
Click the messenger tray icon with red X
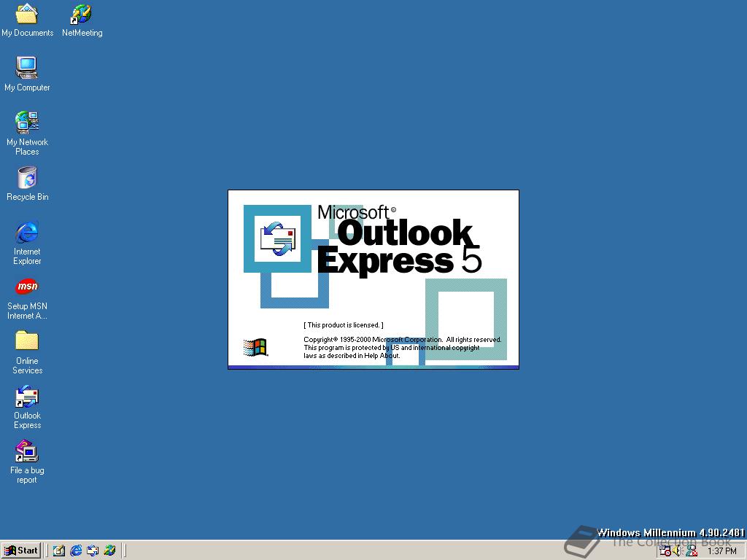(x=692, y=551)
